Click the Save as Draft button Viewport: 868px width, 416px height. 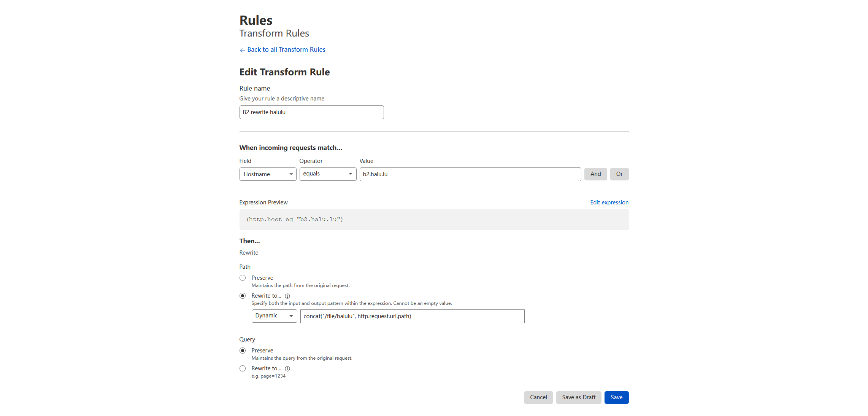pos(579,397)
